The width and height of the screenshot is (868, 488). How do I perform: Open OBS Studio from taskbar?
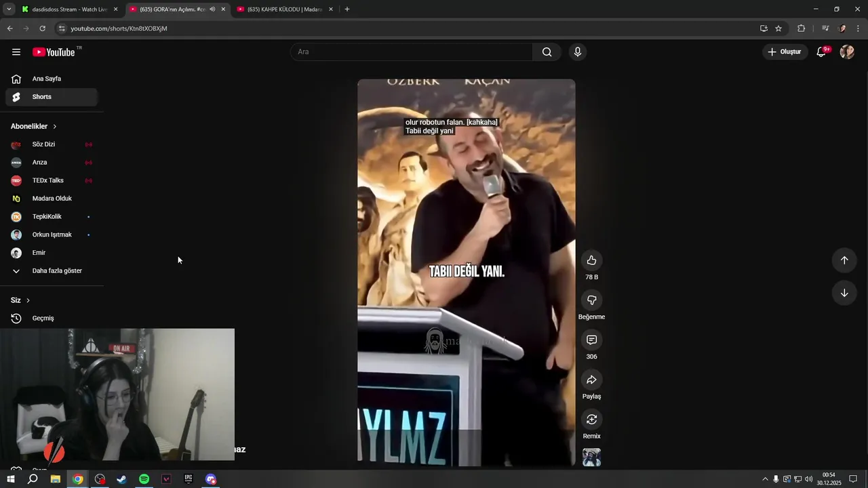[100, 479]
